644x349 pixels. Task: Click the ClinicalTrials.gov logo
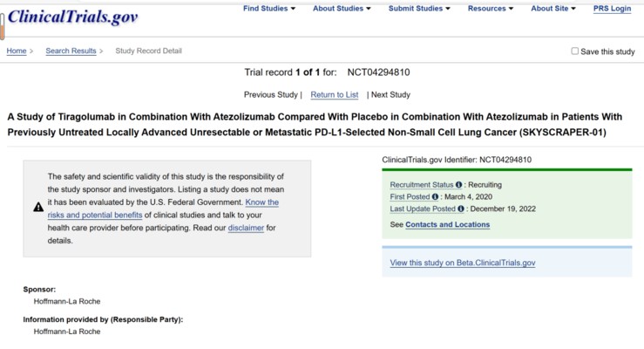[72, 17]
